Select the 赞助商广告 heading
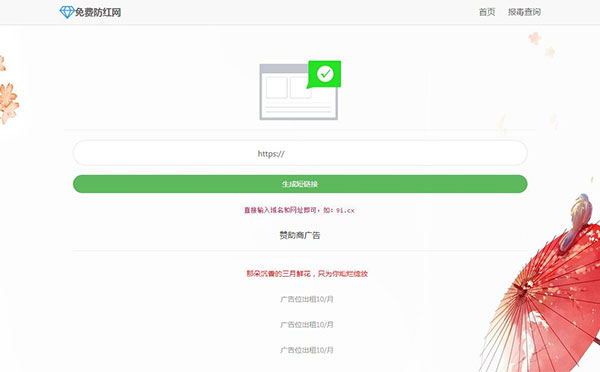 click(300, 235)
